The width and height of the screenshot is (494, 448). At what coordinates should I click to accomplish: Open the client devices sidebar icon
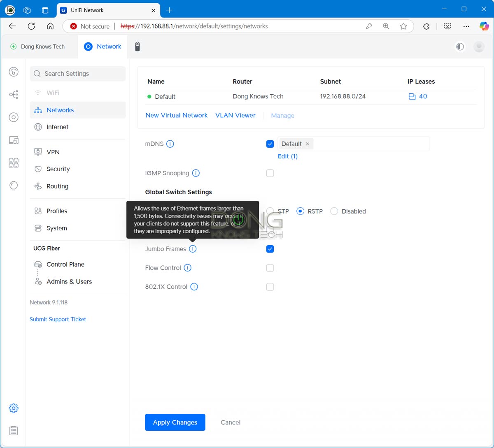[14, 140]
